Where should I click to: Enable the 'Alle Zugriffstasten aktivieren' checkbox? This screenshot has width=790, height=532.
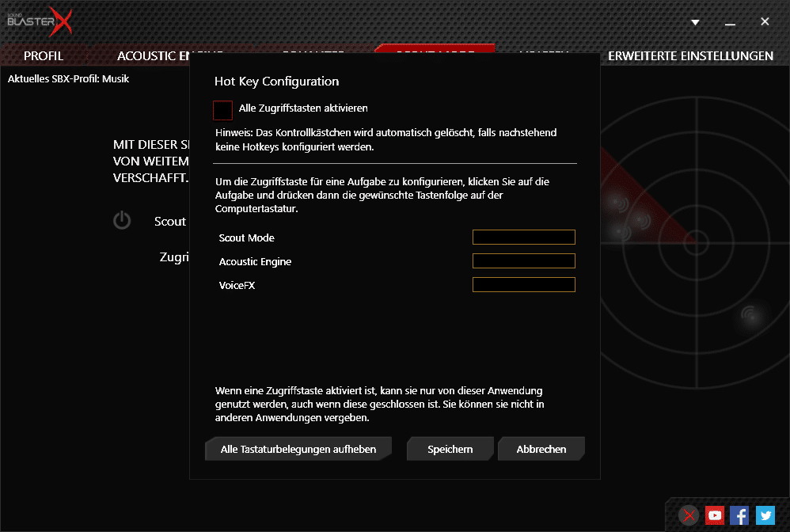223,109
